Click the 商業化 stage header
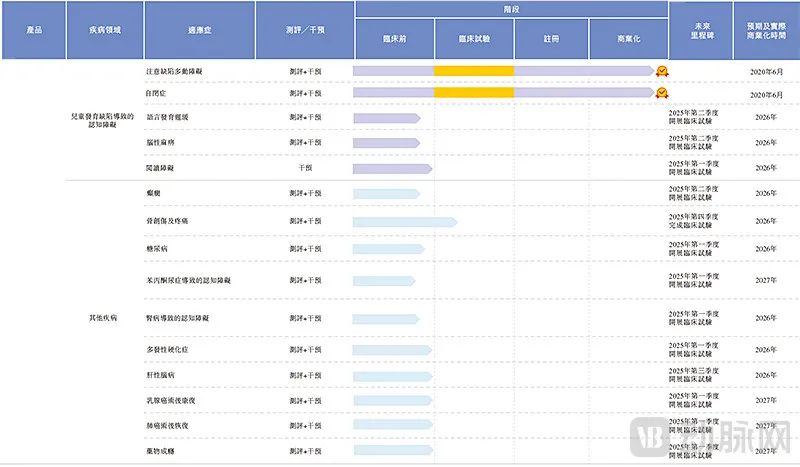Image resolution: width=800 pixels, height=467 pixels. pyautogui.click(x=629, y=39)
